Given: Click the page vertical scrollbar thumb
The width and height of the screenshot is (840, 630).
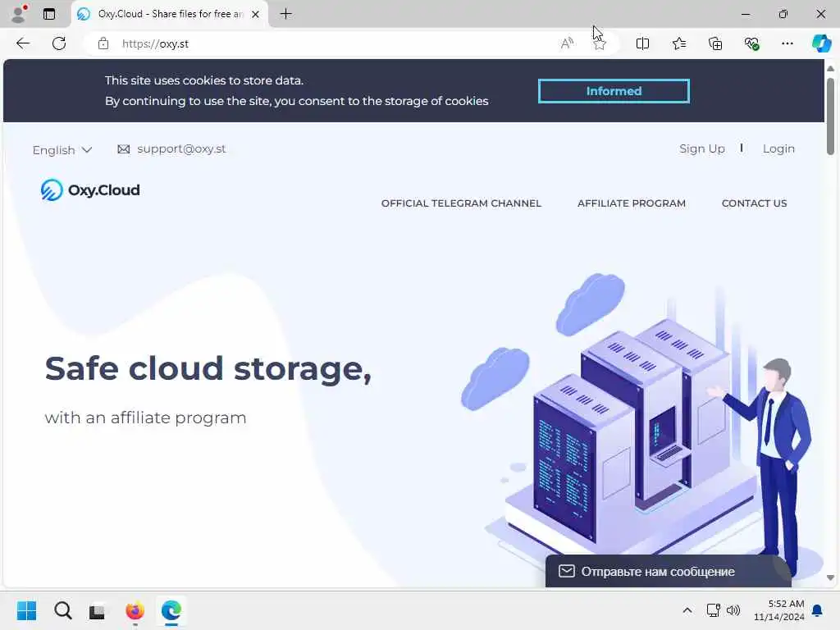Looking at the screenshot, I should coord(830,116).
